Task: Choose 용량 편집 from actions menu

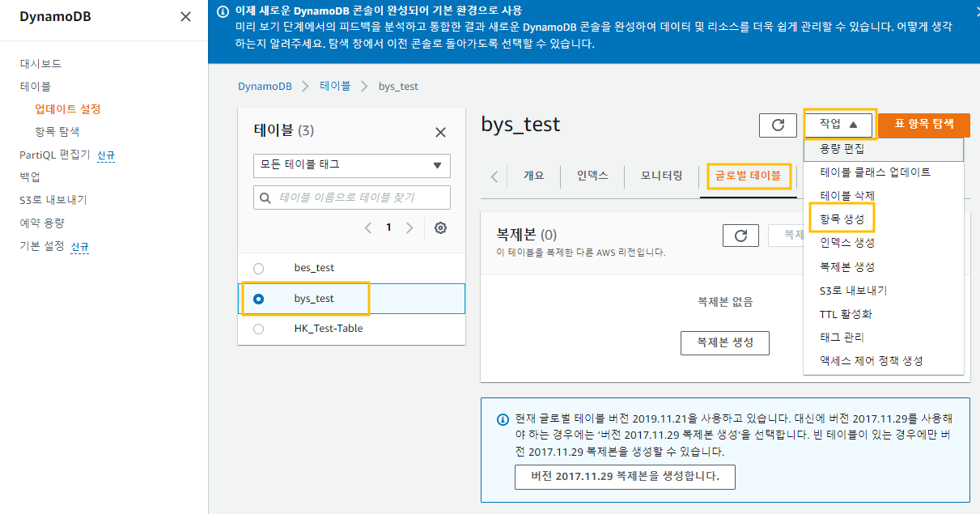Action: coord(883,149)
